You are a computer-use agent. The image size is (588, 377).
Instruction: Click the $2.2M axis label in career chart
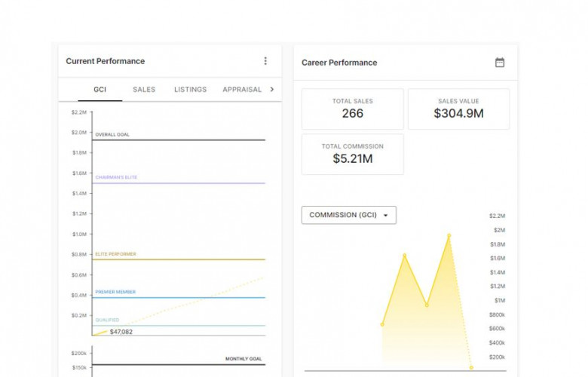pyautogui.click(x=498, y=216)
